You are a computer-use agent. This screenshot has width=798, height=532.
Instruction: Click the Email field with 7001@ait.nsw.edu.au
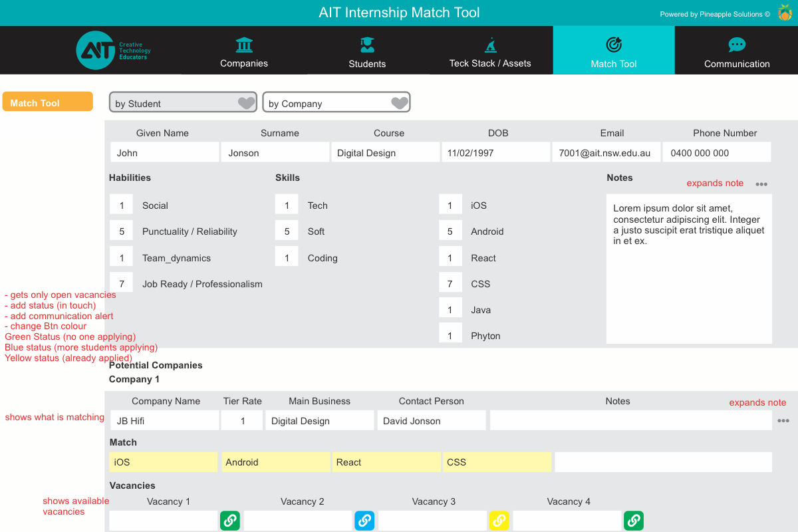pos(606,152)
